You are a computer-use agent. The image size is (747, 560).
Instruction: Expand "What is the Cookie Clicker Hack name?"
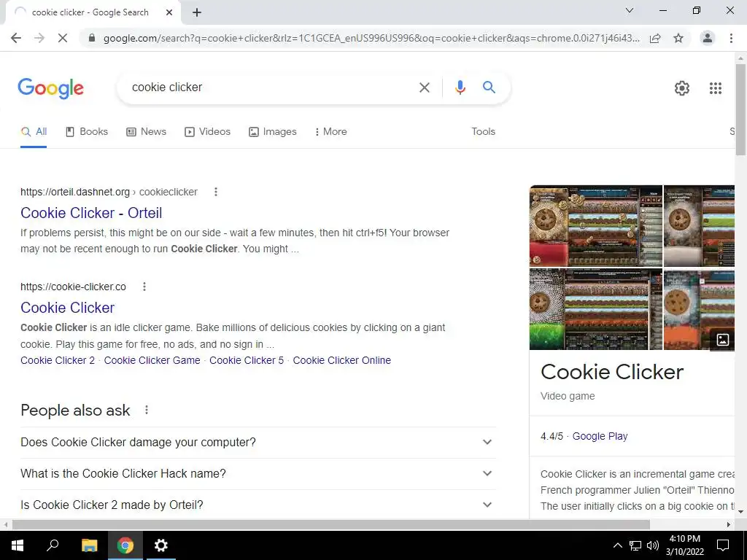coord(258,474)
